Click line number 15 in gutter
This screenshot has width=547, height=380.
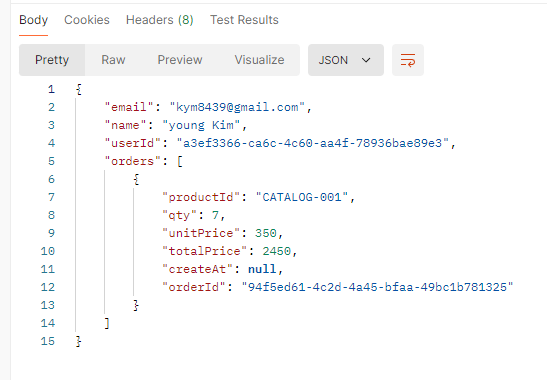point(48,341)
